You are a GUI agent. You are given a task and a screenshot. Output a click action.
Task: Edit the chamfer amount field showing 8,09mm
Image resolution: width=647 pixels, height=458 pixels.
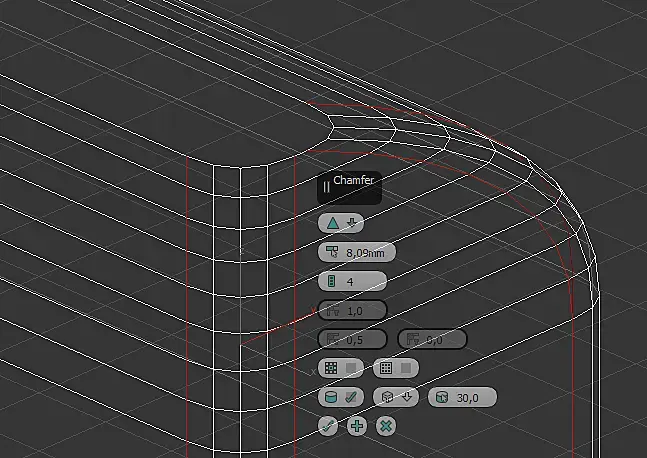pyautogui.click(x=357, y=253)
